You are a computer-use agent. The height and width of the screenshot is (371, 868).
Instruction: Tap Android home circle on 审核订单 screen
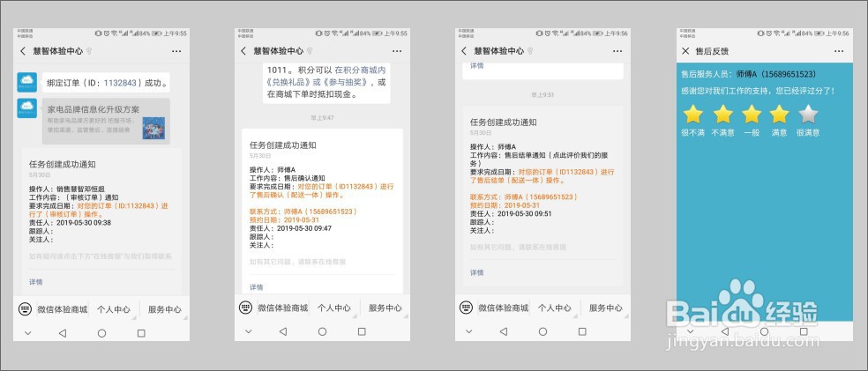click(101, 333)
